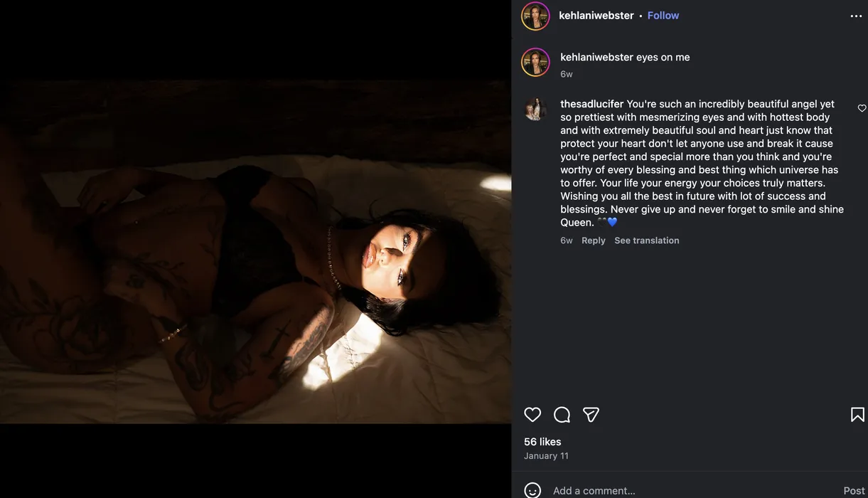Like the post with the heart icon
Screen dimensions: 868x498
[x=532, y=415]
